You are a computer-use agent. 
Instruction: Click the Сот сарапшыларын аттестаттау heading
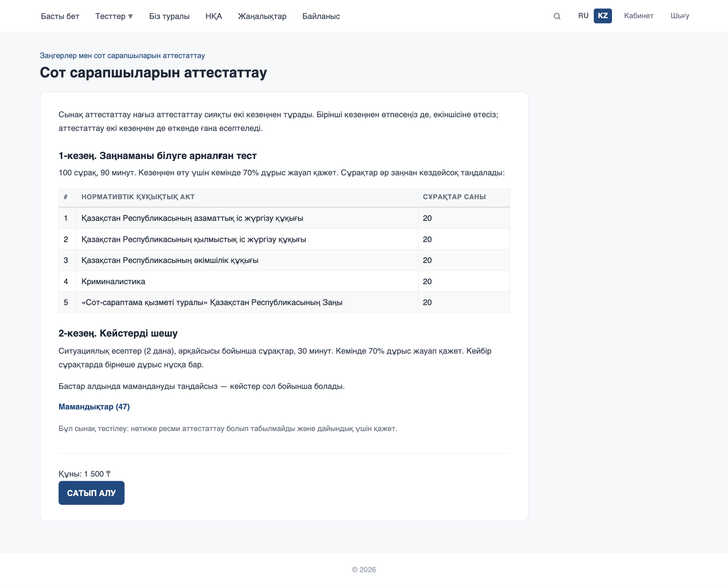(x=154, y=72)
